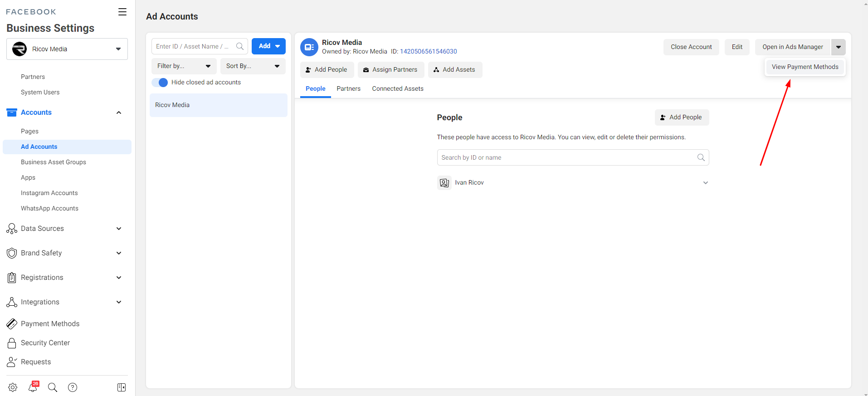
Task: Click the Close Account button
Action: 691,47
